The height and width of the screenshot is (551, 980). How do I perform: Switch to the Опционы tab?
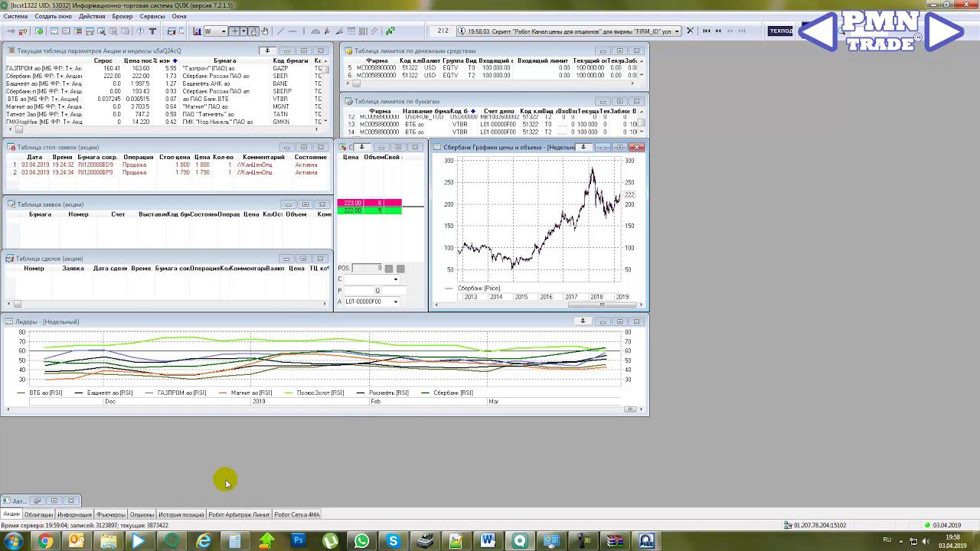coord(142,514)
